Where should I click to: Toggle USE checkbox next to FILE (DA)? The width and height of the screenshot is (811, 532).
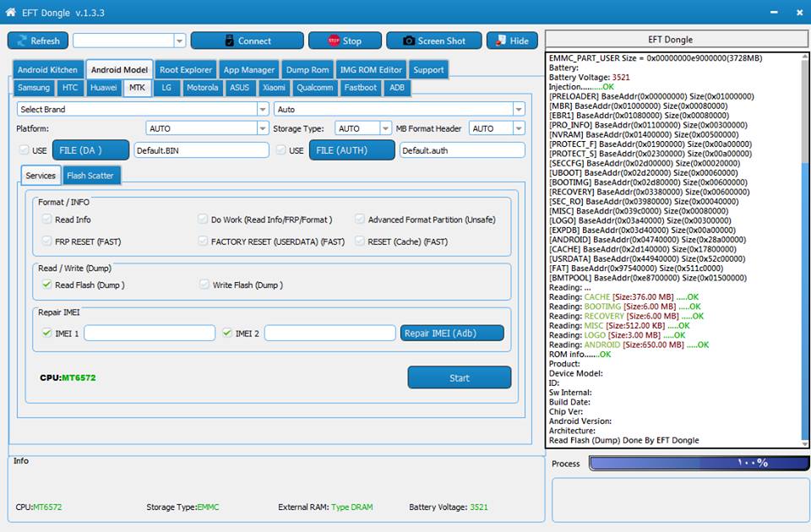point(24,150)
